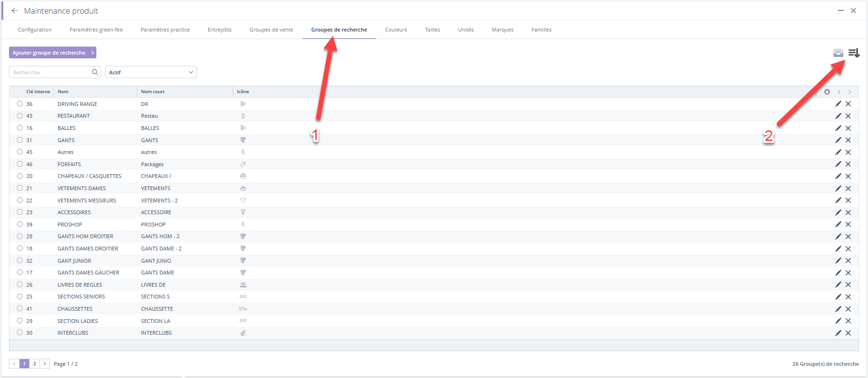Open the Couleurs tab
Viewport: 868px width, 378px height.
(x=396, y=30)
